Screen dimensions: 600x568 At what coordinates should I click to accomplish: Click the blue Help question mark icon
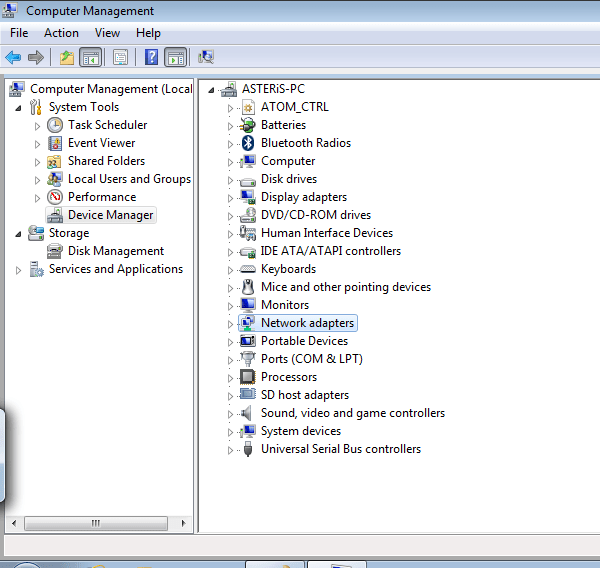tap(152, 57)
